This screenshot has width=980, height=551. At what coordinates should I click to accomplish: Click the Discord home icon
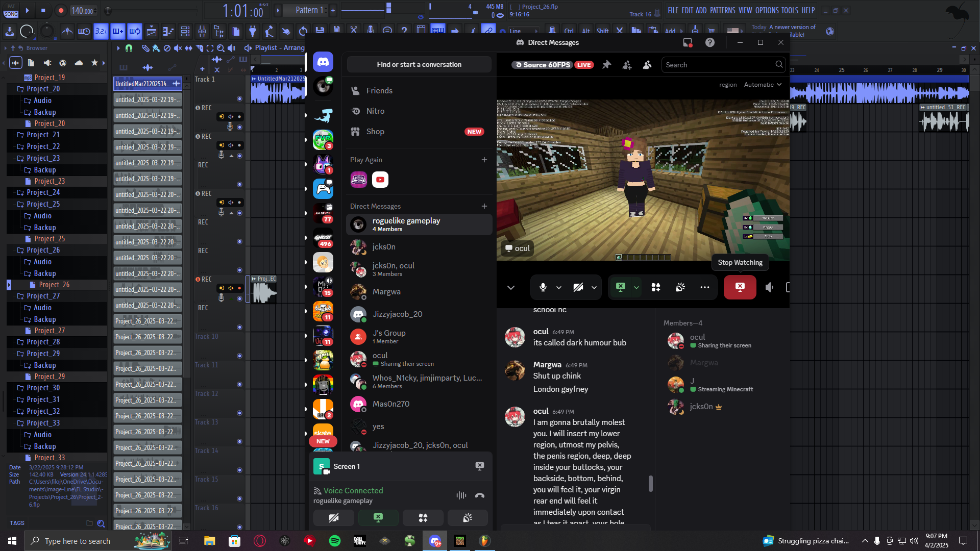tap(323, 62)
